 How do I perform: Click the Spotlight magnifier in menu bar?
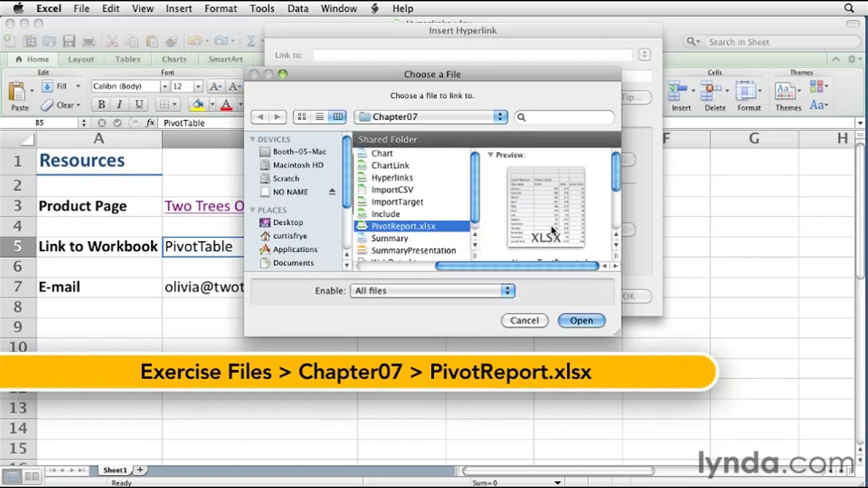[x=849, y=8]
